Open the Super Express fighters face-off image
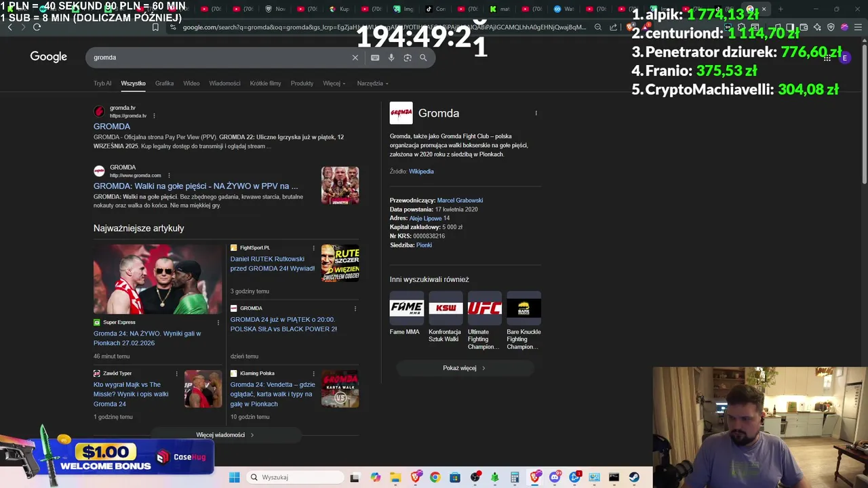This screenshot has width=868, height=488. (x=158, y=279)
